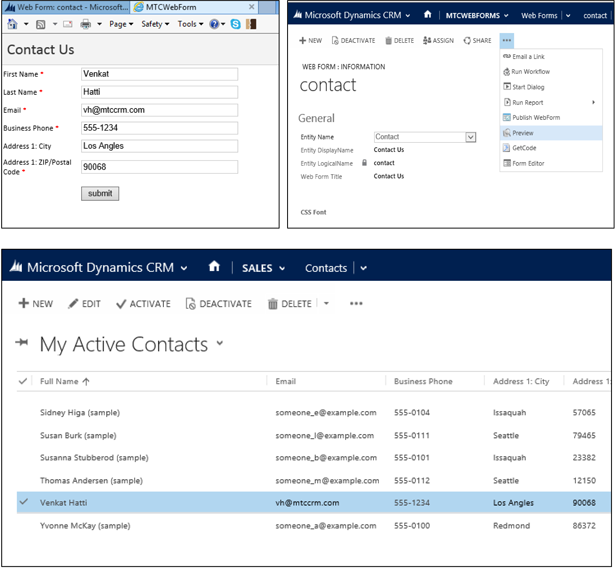Click the Help question mark icon

click(216, 24)
